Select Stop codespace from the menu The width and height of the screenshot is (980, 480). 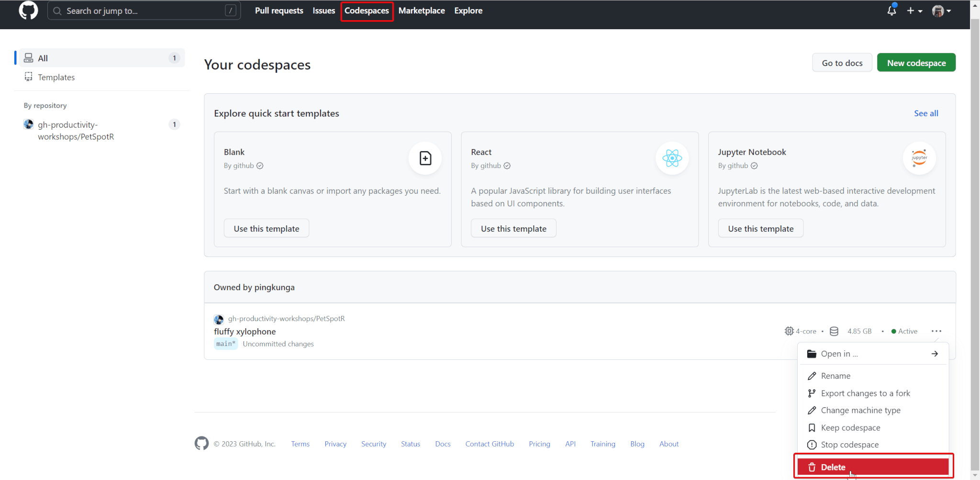click(849, 445)
